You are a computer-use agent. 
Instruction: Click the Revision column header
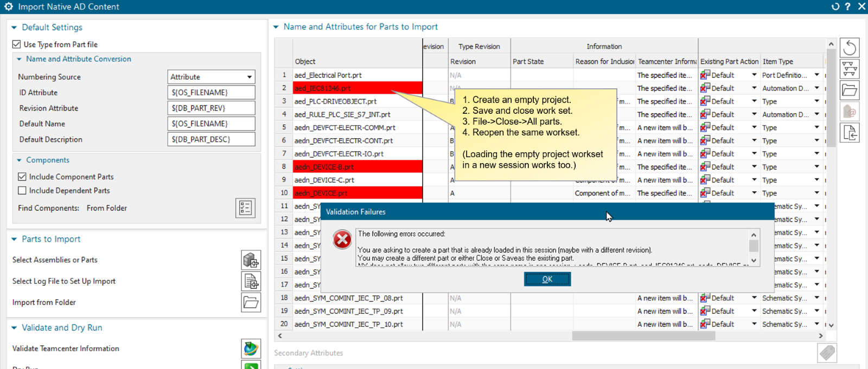[463, 62]
